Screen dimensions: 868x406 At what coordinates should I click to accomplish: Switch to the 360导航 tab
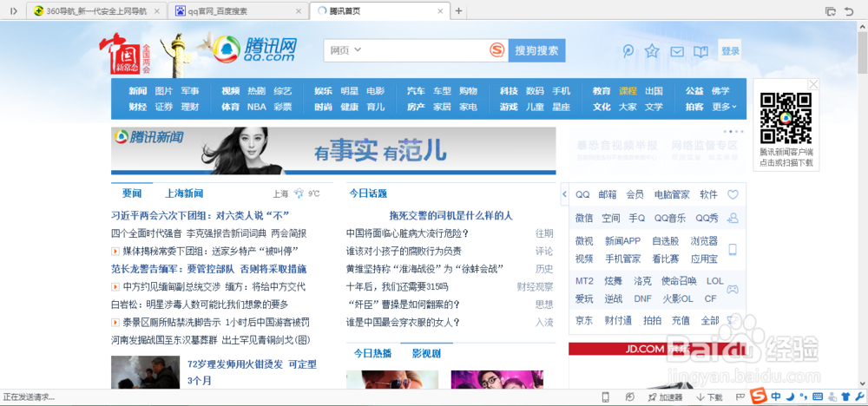(x=96, y=11)
